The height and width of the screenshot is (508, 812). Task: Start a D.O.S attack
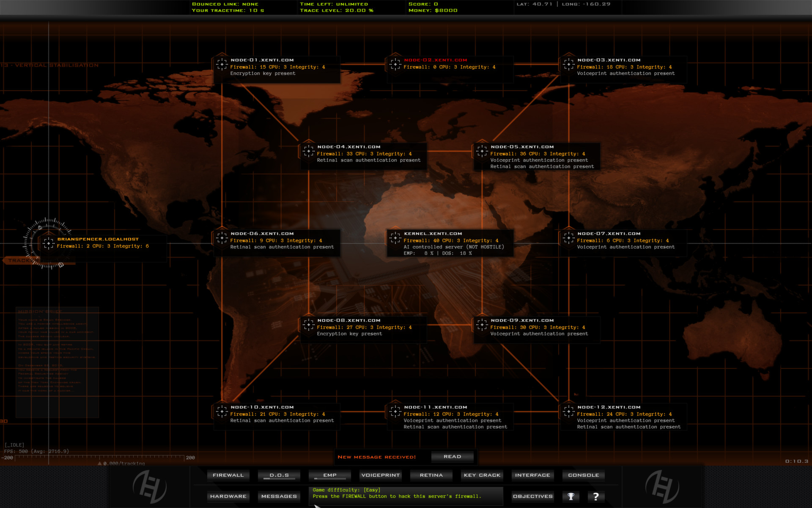[279, 475]
